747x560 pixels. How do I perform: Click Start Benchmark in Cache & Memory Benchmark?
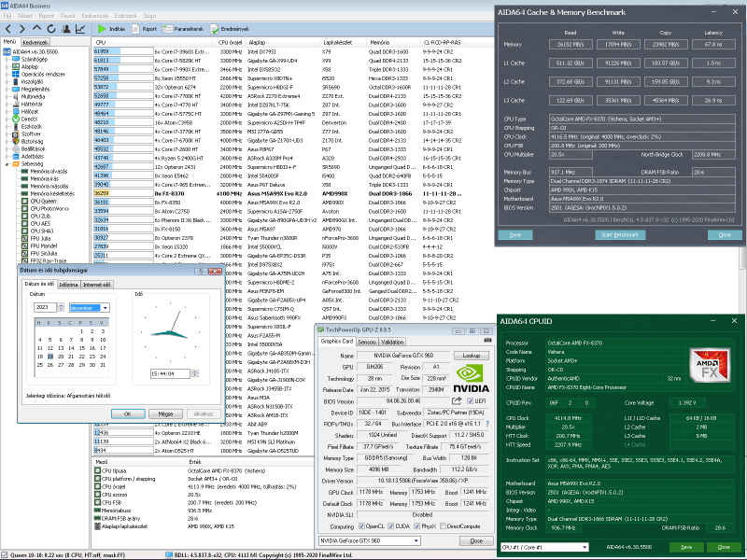(x=620, y=235)
